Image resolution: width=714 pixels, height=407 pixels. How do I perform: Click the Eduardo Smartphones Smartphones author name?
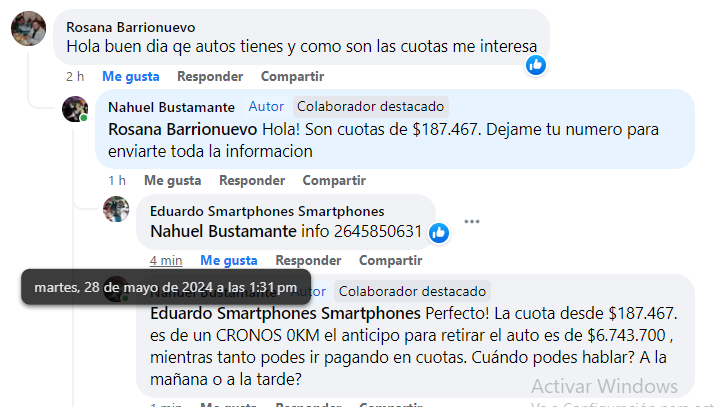coord(267,211)
